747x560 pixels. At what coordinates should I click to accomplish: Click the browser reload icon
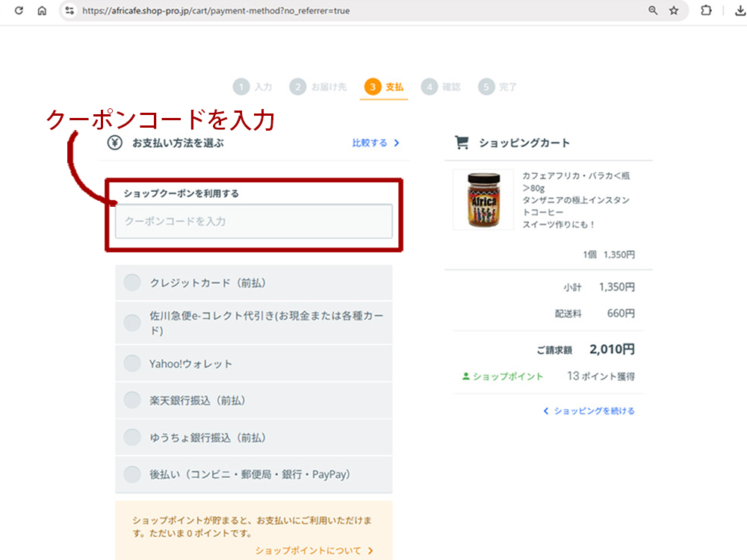(19, 11)
